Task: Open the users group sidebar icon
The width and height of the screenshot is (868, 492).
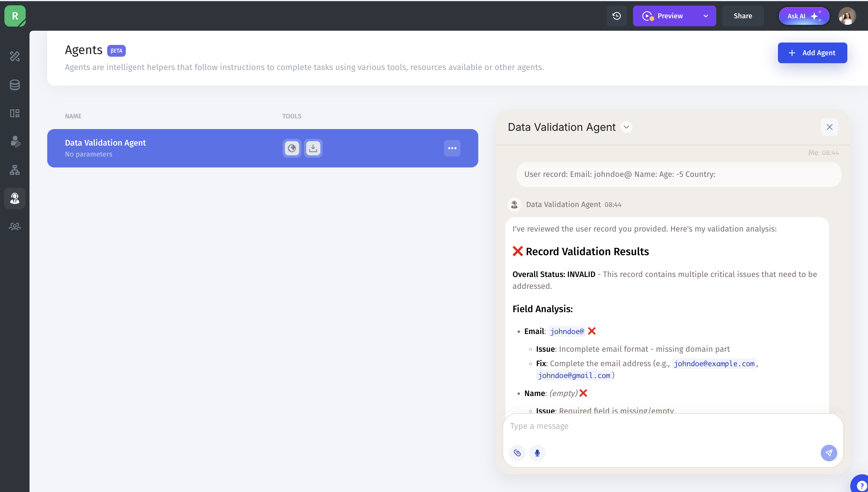Action: [14, 227]
